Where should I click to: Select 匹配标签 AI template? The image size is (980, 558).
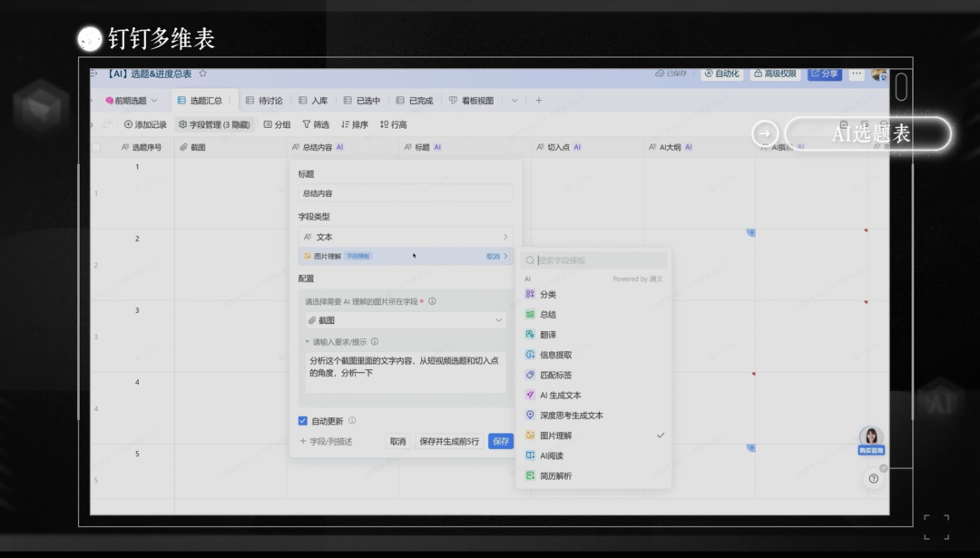click(593, 375)
